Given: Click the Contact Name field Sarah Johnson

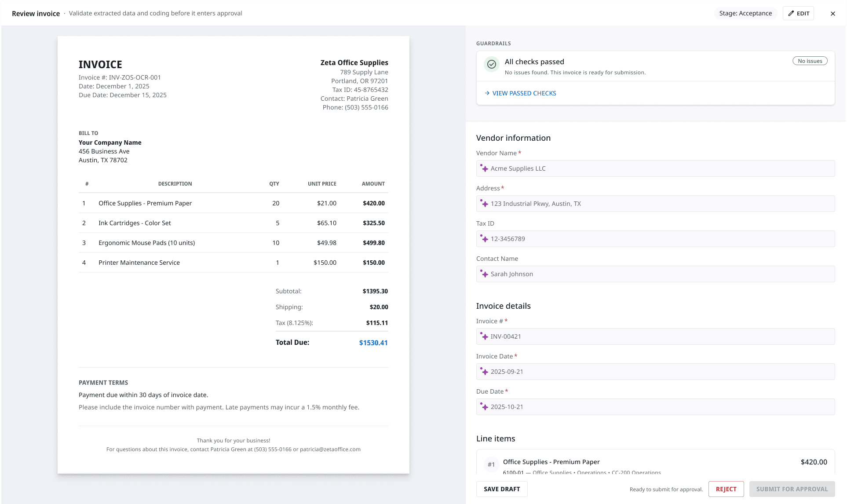Looking at the screenshot, I should point(655,274).
